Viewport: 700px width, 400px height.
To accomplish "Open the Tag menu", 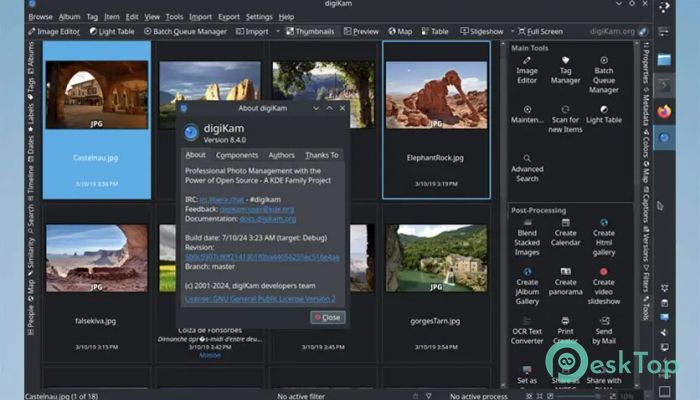I will coord(92,17).
